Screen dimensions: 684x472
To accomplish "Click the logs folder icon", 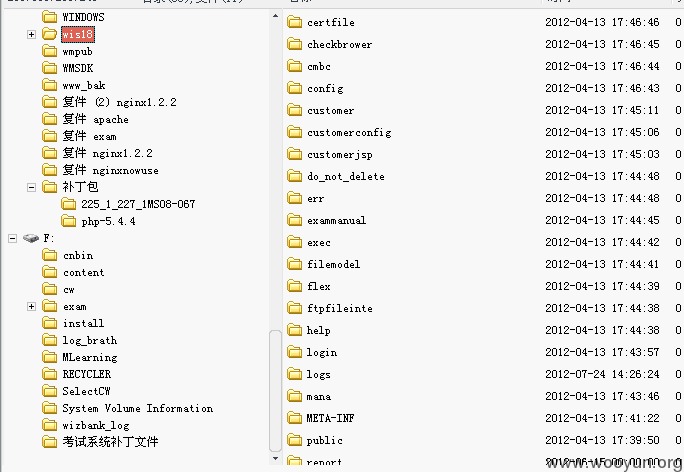I will [x=294, y=374].
